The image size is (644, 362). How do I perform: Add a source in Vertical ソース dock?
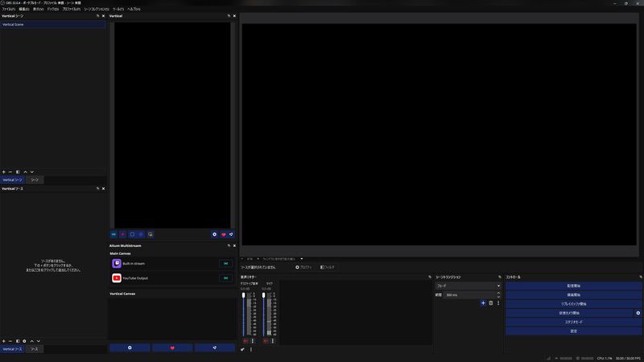tap(4, 341)
